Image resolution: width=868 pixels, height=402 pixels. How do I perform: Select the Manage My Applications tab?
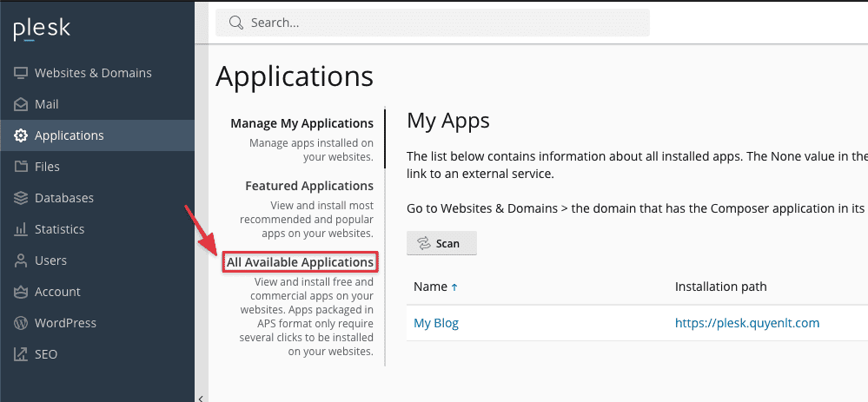point(301,123)
